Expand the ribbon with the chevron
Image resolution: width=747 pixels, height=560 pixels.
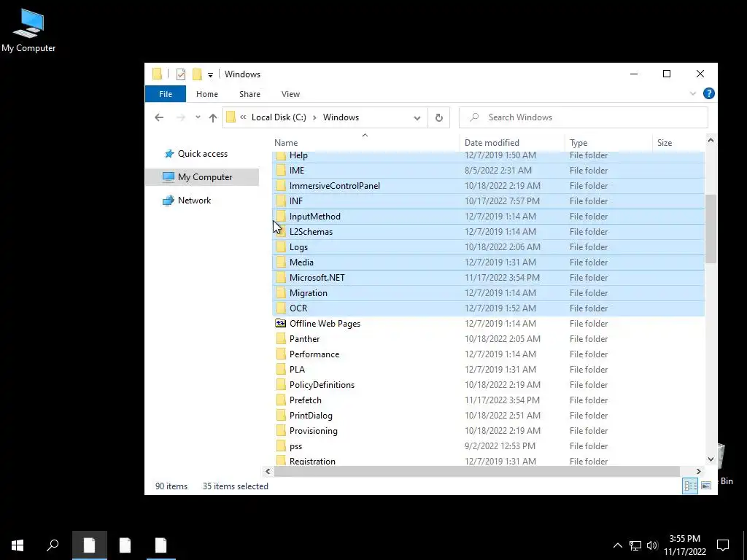tap(693, 94)
